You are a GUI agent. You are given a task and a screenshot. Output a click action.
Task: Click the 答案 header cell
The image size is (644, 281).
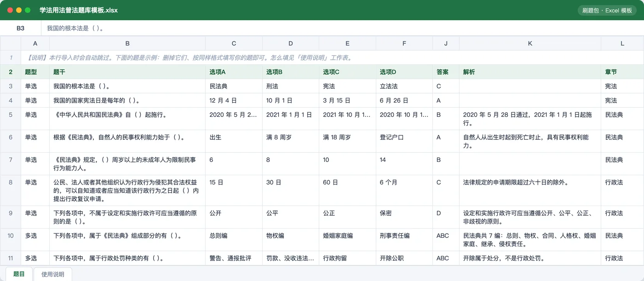coord(446,72)
